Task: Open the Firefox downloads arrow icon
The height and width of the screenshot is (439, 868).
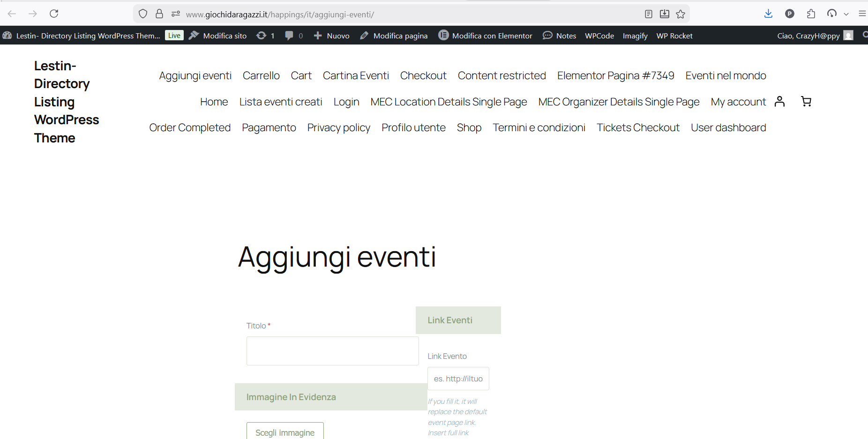Action: (768, 14)
